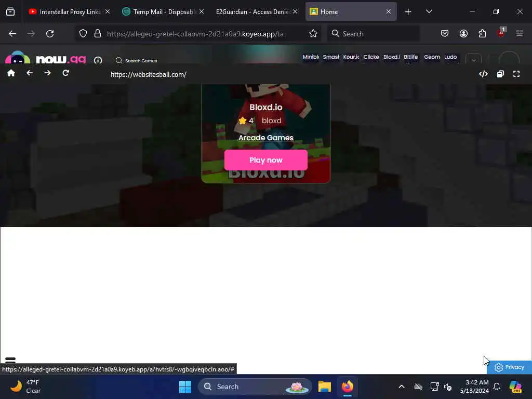This screenshot has width=532, height=399.
Task: Open the list all tabs dropdown
Action: (429, 11)
